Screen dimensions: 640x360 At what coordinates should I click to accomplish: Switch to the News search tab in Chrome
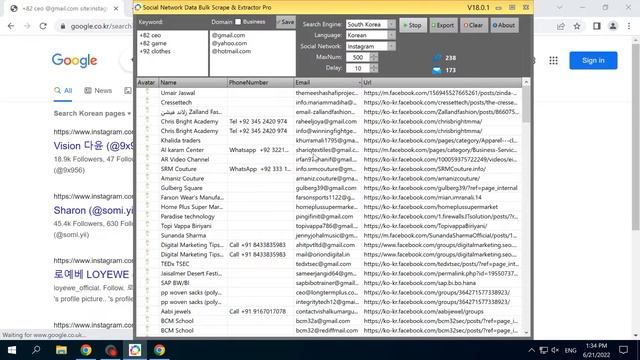(98, 91)
